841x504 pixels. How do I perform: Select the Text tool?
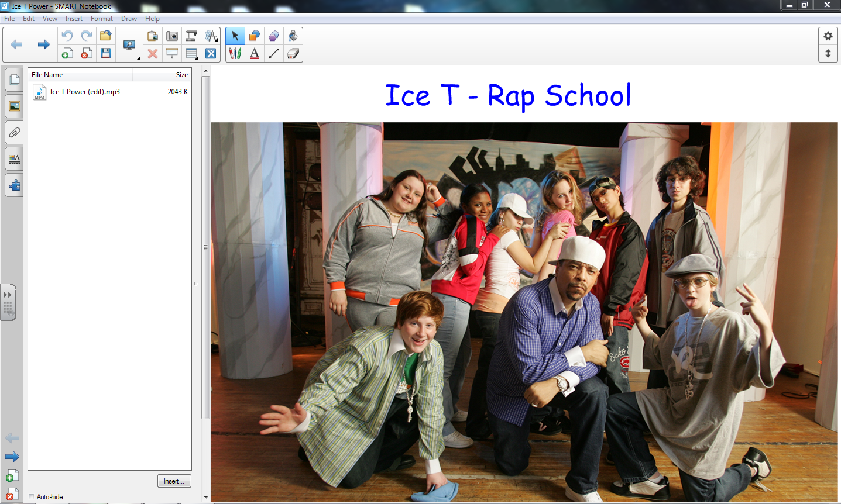(x=254, y=53)
